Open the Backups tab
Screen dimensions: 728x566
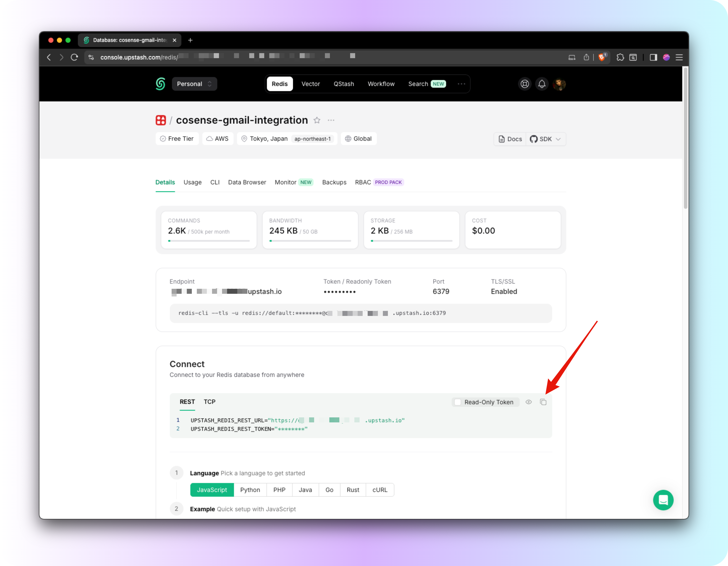pyautogui.click(x=334, y=182)
